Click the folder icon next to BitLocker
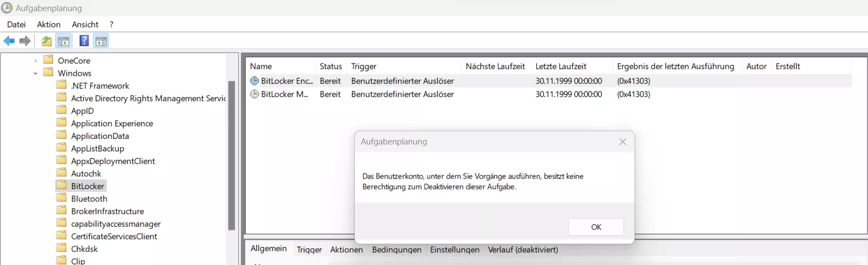The width and height of the screenshot is (868, 265). click(61, 186)
